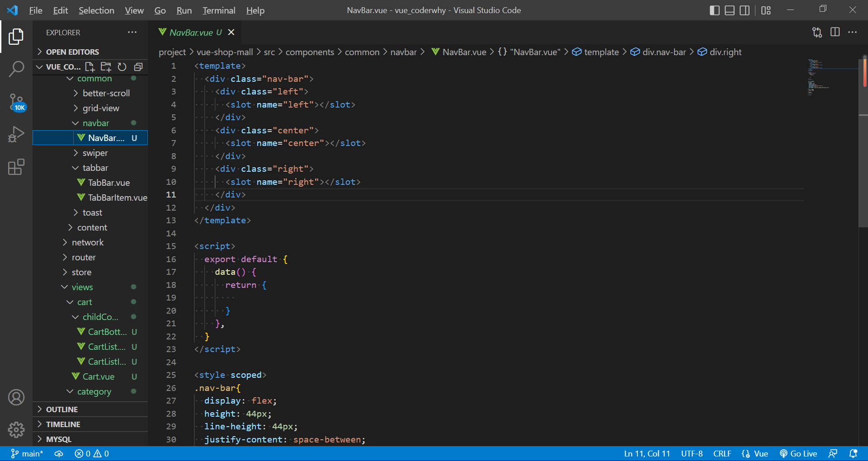
Task: Open the feedback icon in status bar
Action: pyautogui.click(x=833, y=453)
